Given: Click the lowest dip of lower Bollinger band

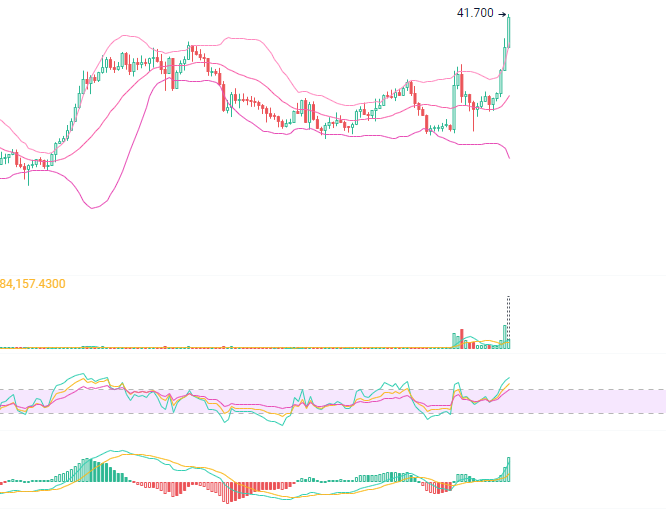Looking at the screenshot, I should [94, 207].
